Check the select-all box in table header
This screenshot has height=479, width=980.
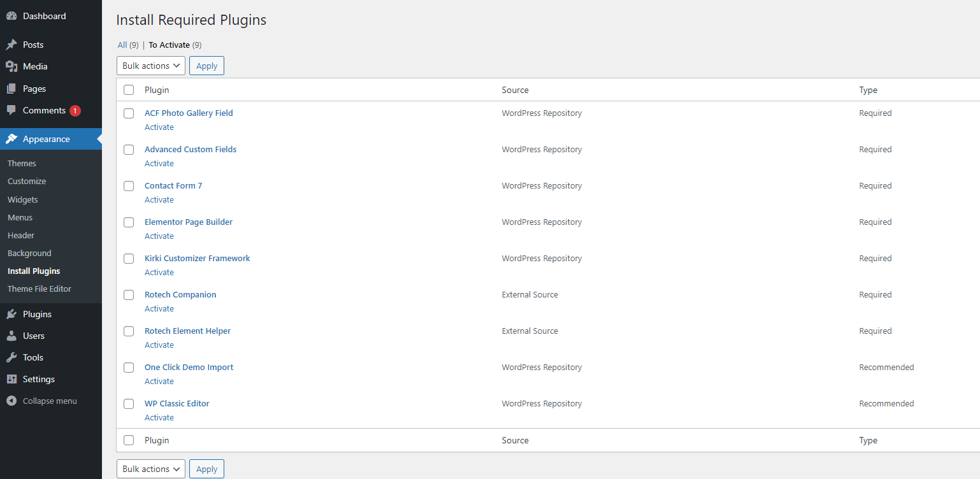pos(129,90)
